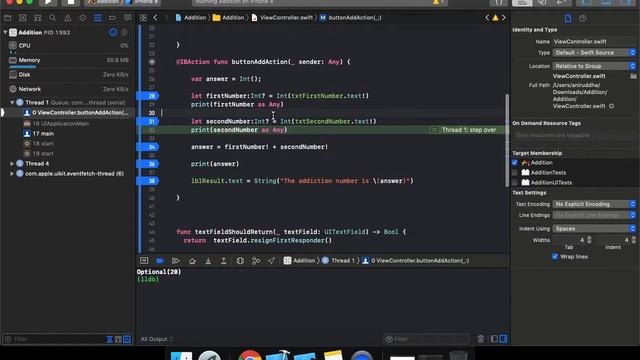640x360 pixels.
Task: Show the File inspector
Action: [x=568, y=18]
